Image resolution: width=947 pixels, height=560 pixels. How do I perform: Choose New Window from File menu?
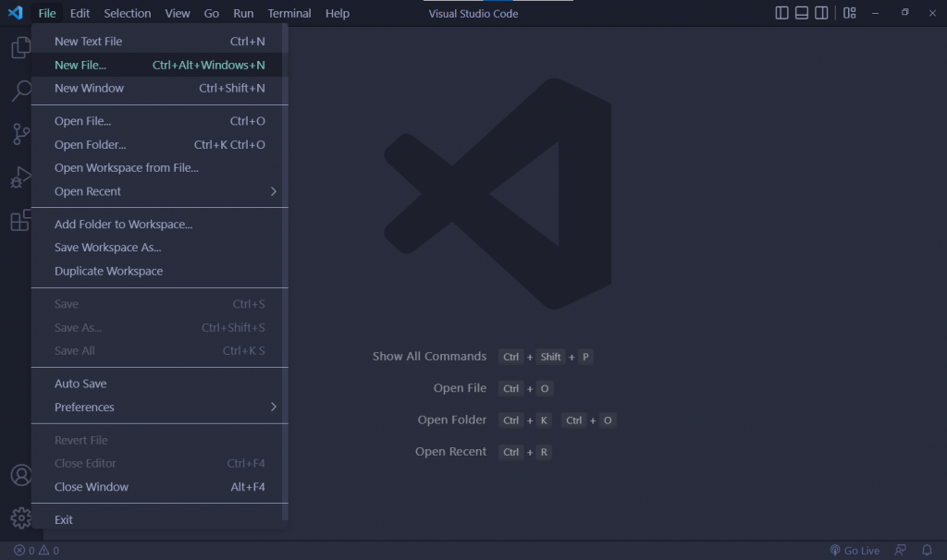pyautogui.click(x=159, y=88)
